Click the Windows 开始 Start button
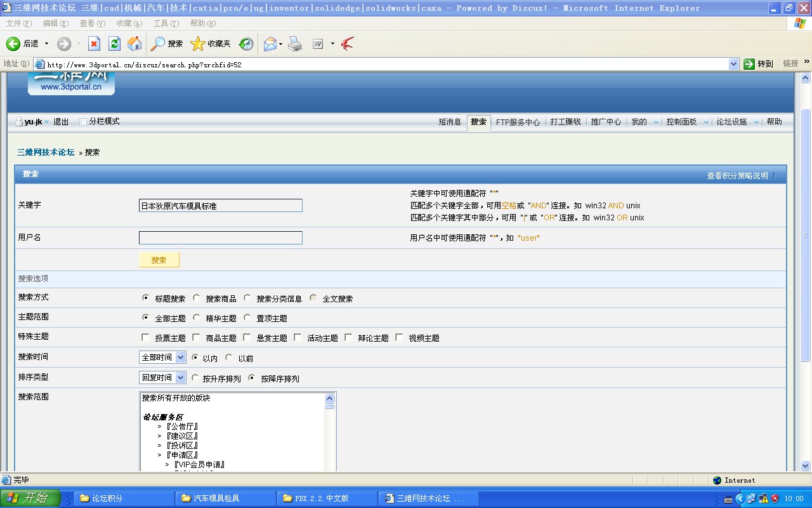 point(30,498)
